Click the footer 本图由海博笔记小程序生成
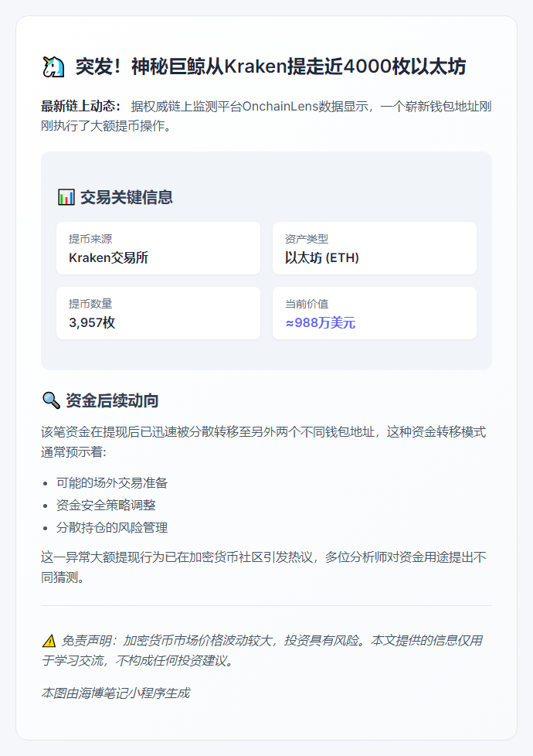 (x=116, y=693)
